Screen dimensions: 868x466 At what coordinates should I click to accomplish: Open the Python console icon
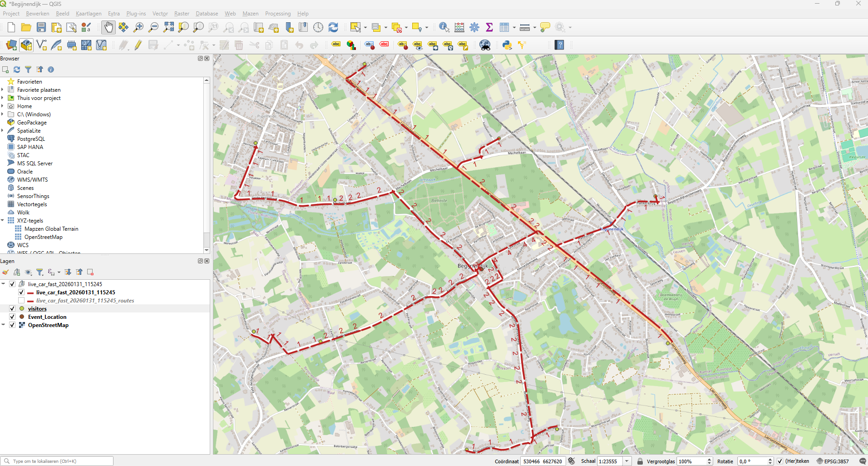[x=507, y=45]
